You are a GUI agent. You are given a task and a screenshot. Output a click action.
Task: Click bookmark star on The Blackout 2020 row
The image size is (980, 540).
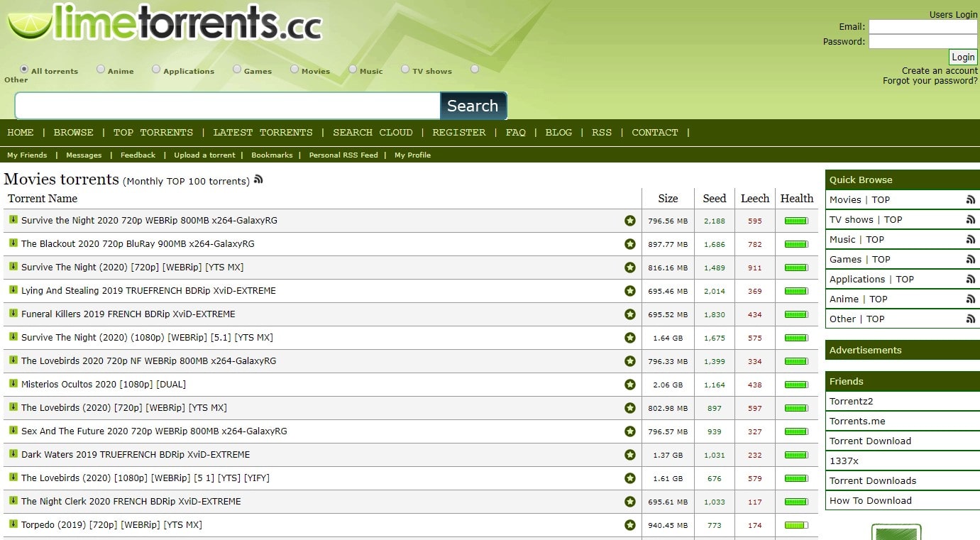point(629,244)
